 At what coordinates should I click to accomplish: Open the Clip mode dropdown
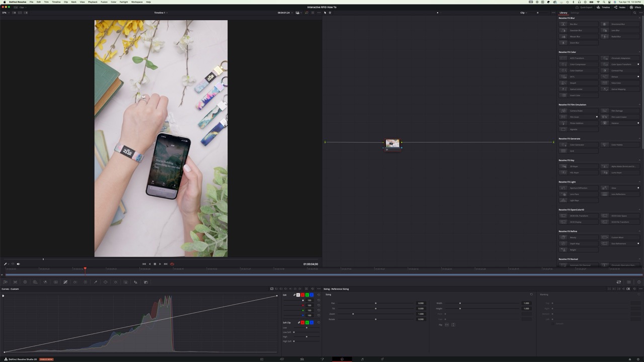(x=523, y=13)
